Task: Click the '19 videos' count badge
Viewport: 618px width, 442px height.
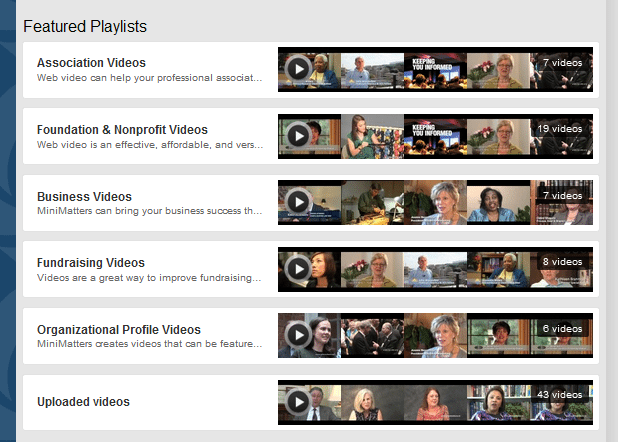Action: tap(560, 129)
